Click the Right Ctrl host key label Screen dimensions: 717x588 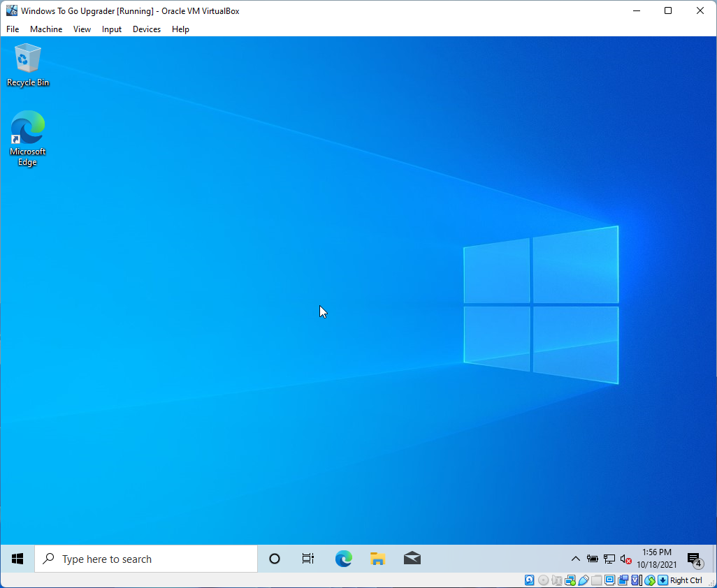686,580
